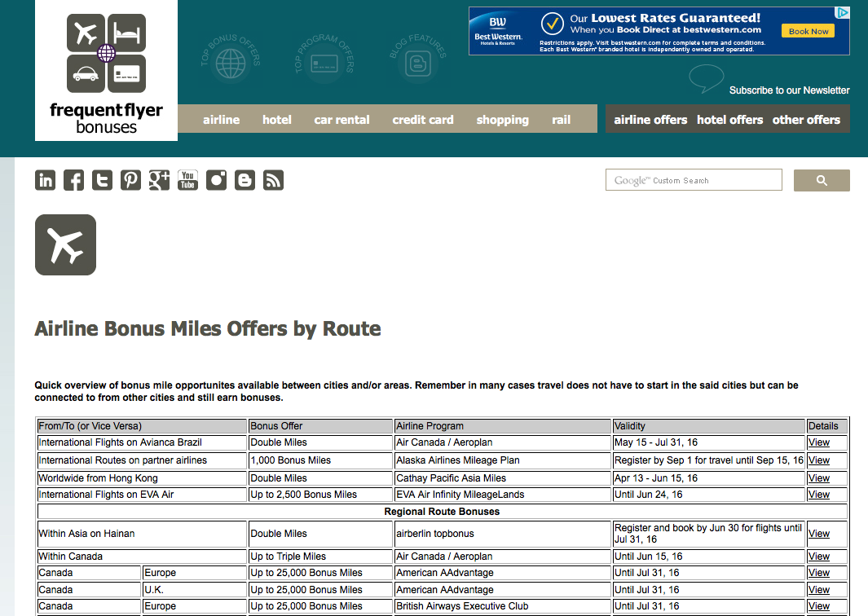The height and width of the screenshot is (616, 868).
Task: Click the magnifier search button
Action: 822,180
